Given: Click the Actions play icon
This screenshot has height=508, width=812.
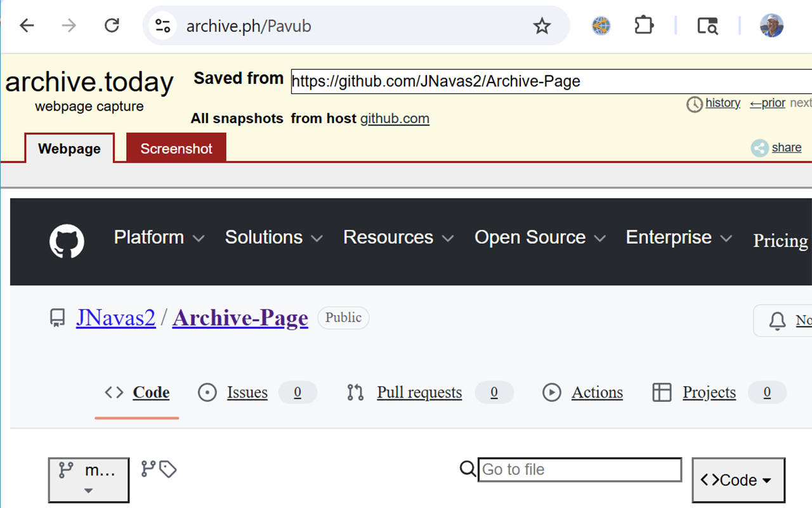Looking at the screenshot, I should click(552, 392).
